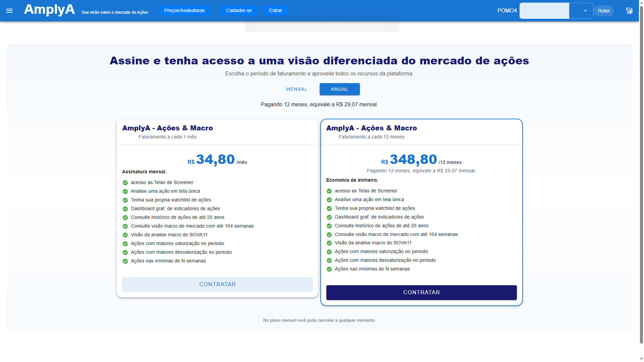Click the AmplyA logo
This screenshot has height=362, width=644.
pyautogui.click(x=49, y=9)
